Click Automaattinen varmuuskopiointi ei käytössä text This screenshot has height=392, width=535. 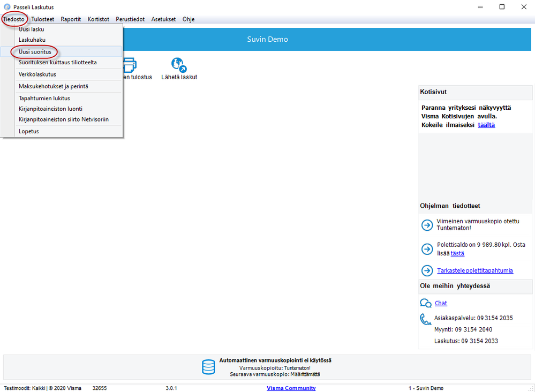click(x=275, y=360)
